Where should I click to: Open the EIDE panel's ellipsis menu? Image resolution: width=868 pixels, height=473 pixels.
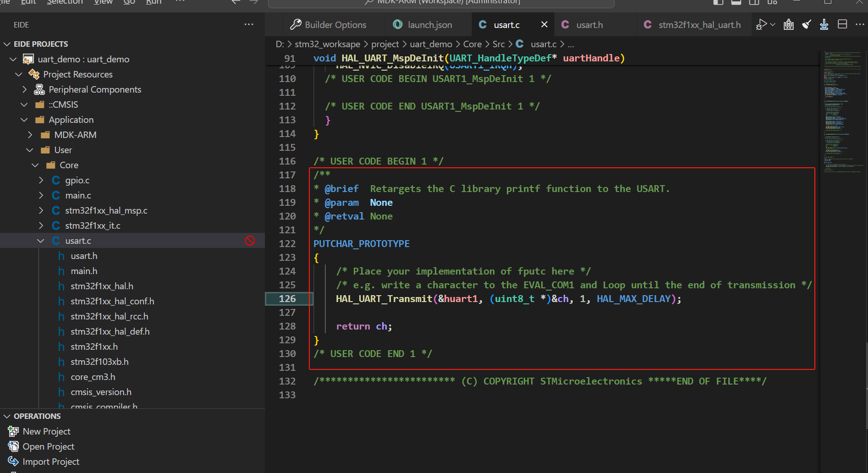(249, 25)
